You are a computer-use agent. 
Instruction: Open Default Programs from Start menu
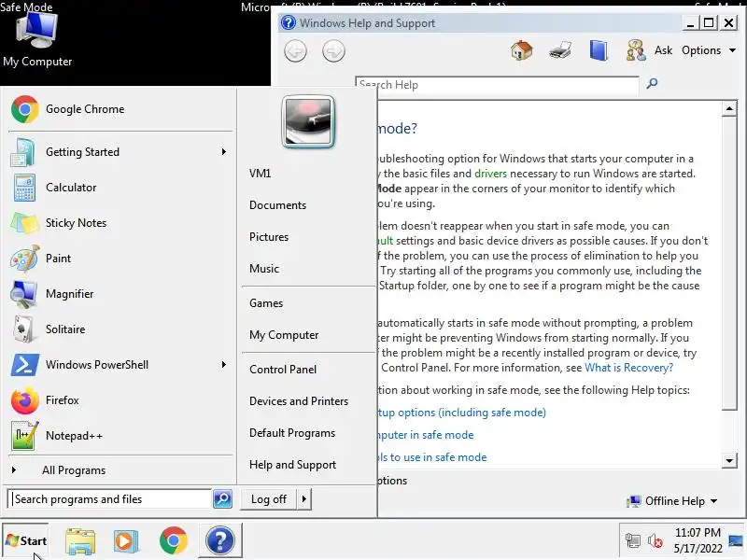(292, 433)
